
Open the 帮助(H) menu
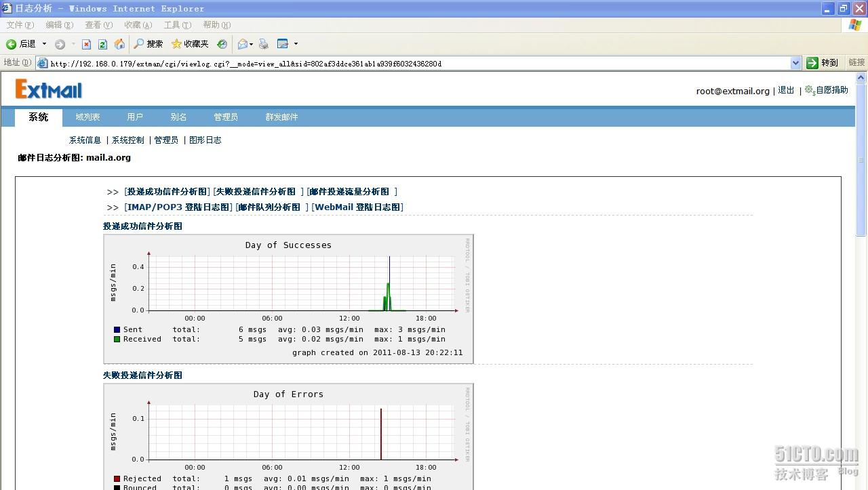click(217, 25)
